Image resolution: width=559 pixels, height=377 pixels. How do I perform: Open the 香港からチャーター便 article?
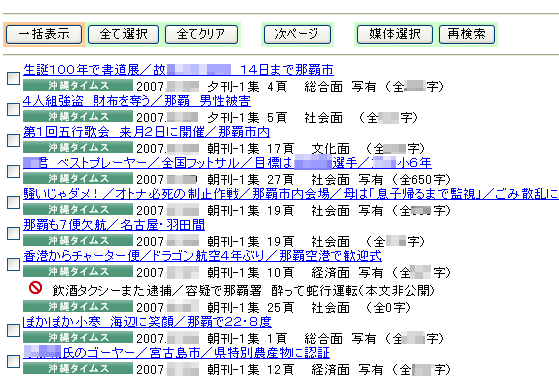202,256
